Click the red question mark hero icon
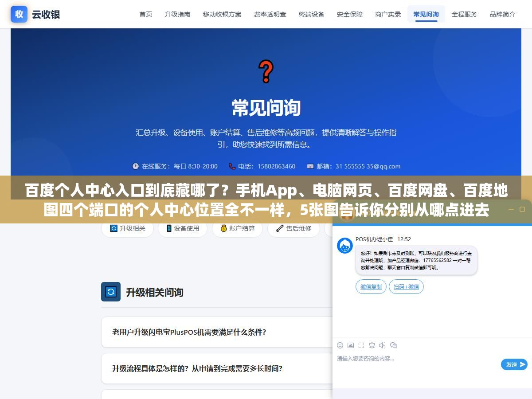This screenshot has width=532, height=399. (x=266, y=71)
